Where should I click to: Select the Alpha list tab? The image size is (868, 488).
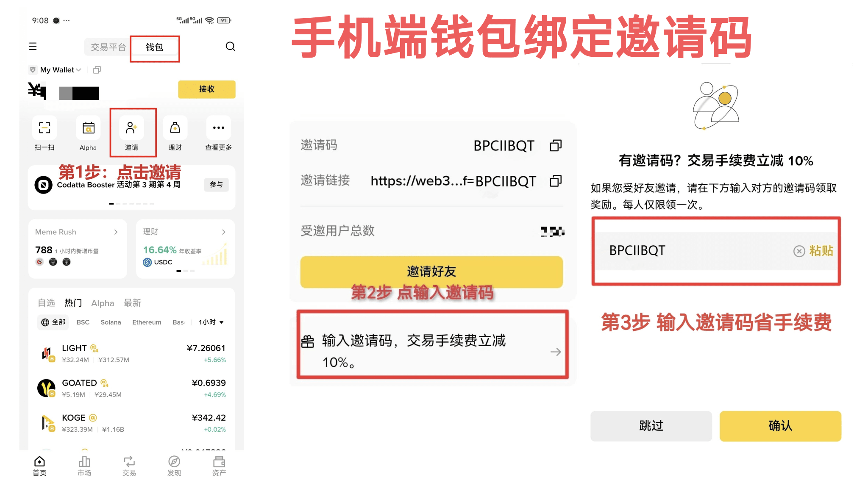tap(103, 303)
